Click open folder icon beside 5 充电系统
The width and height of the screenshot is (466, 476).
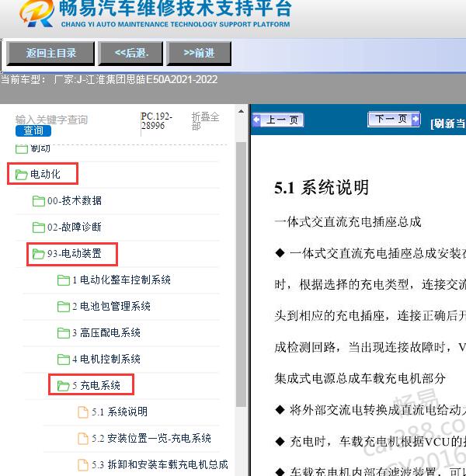(x=64, y=386)
